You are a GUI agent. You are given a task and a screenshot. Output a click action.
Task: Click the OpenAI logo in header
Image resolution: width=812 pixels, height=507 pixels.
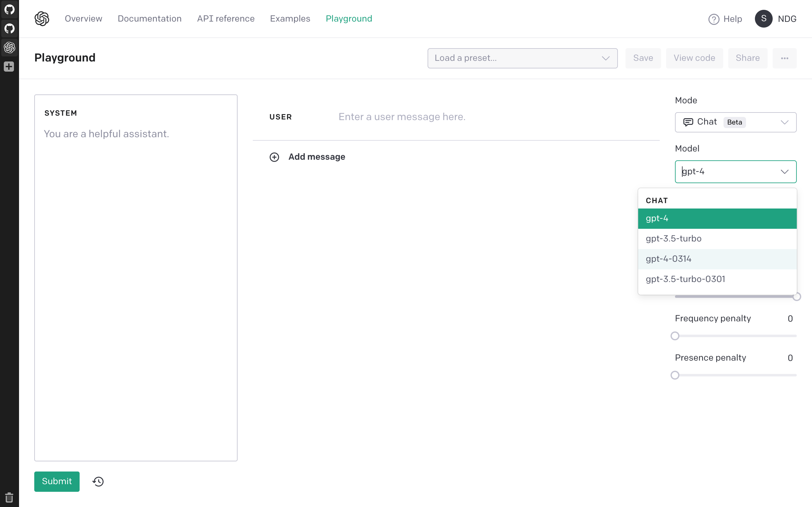pyautogui.click(x=42, y=18)
